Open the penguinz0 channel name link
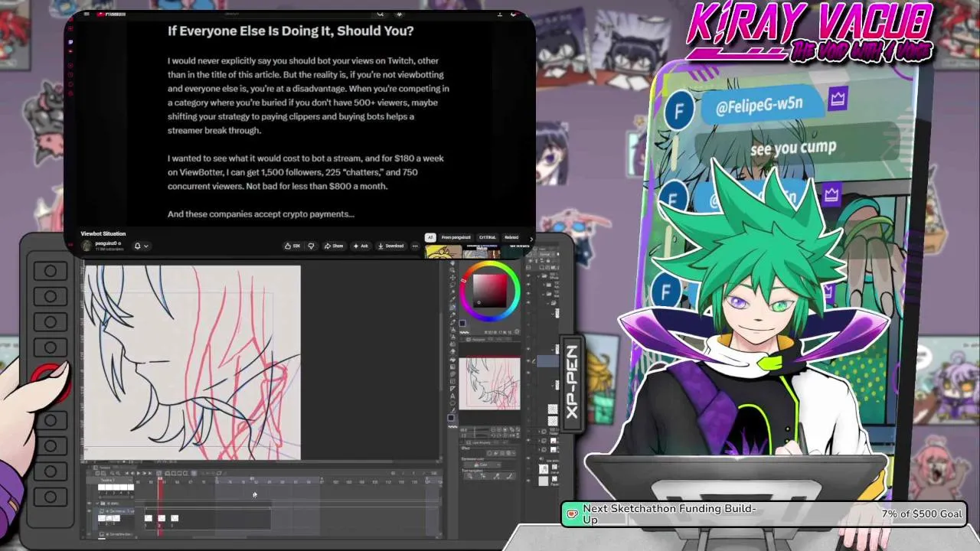Image resolution: width=980 pixels, height=551 pixels. click(107, 243)
